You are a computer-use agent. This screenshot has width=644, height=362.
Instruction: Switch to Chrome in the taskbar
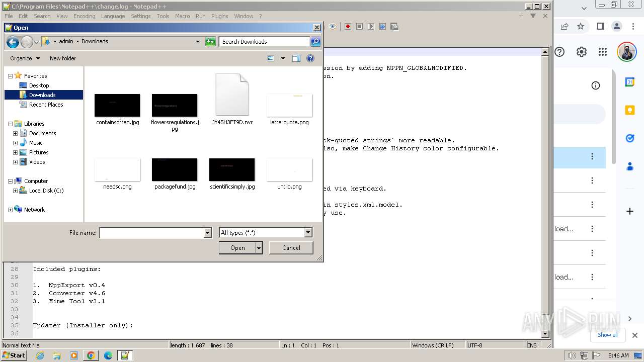(x=91, y=355)
